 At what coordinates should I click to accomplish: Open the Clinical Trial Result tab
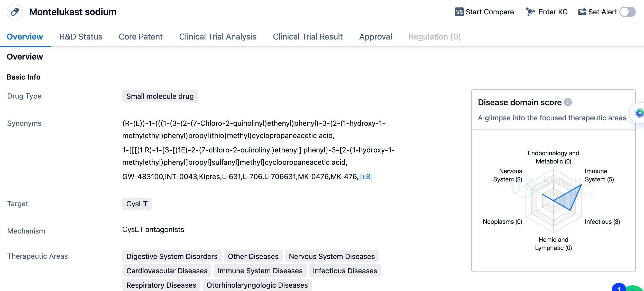(308, 37)
